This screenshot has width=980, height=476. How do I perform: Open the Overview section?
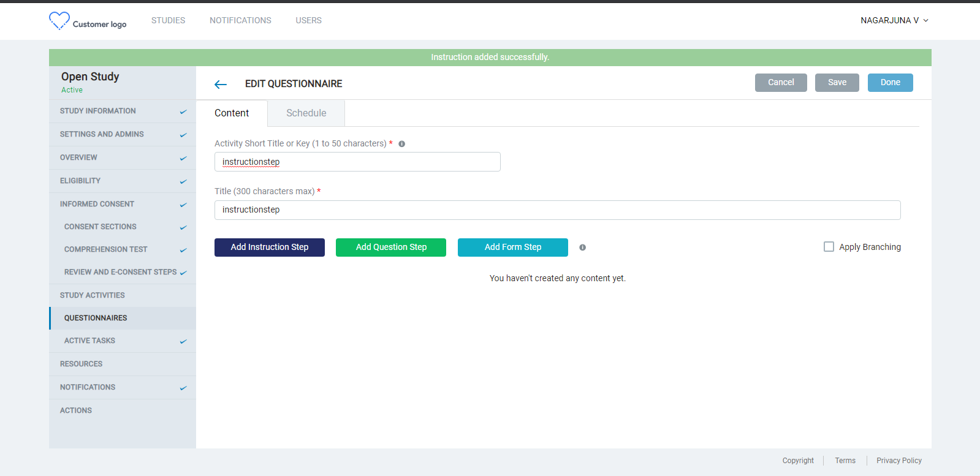[x=123, y=158]
